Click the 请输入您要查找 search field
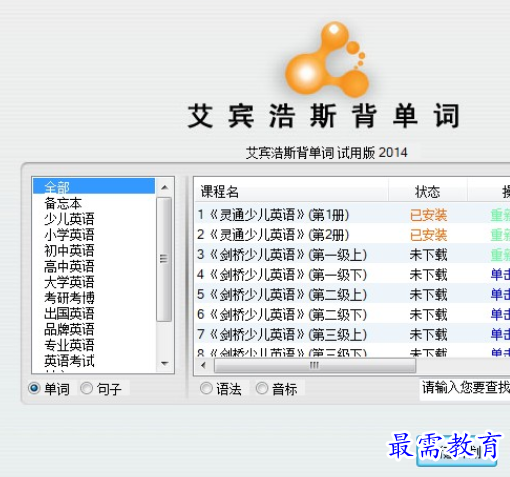Screen dimensions: 510x477 (x=465, y=388)
